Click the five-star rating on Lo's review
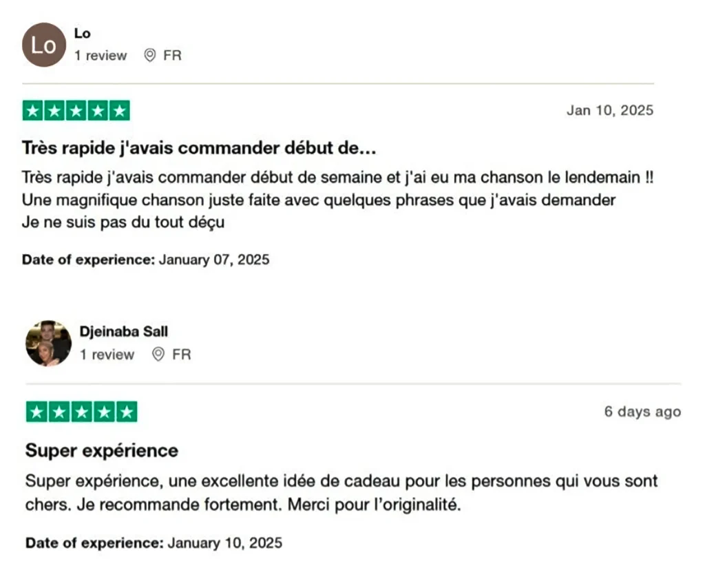705x588 pixels. (x=76, y=111)
